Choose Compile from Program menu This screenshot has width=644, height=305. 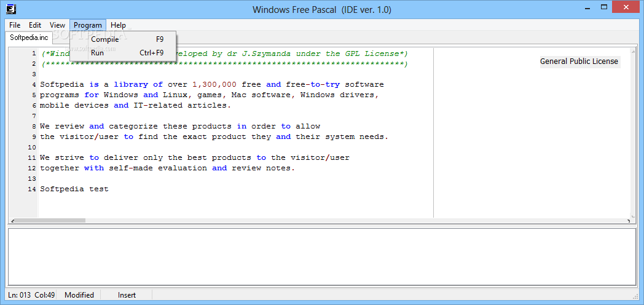[x=124, y=39]
